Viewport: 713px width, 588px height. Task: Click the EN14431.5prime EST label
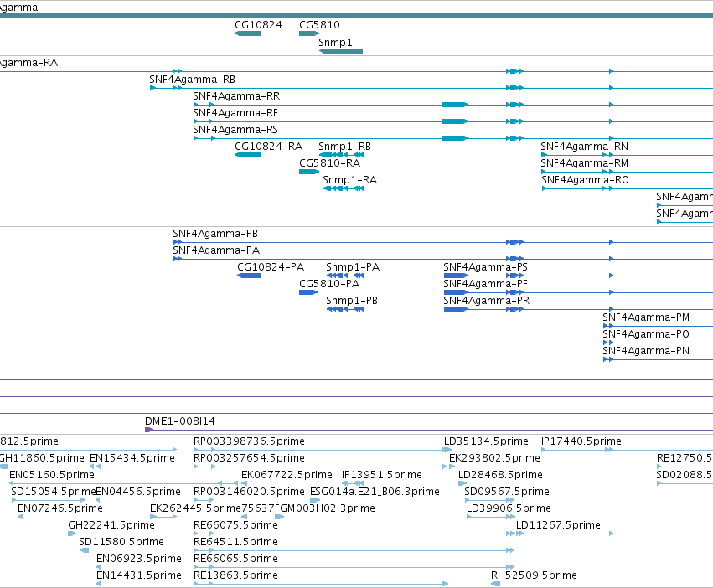(x=139, y=575)
